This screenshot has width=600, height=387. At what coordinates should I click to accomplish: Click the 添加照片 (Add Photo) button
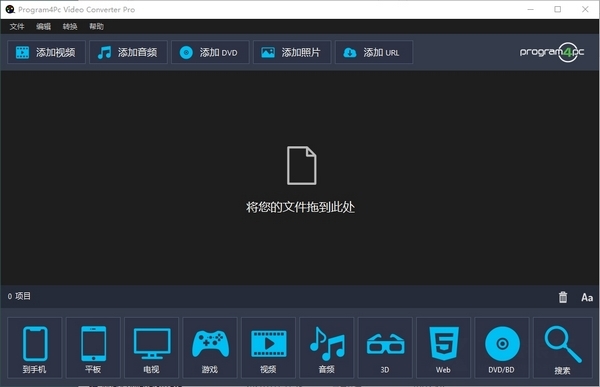[x=292, y=52]
